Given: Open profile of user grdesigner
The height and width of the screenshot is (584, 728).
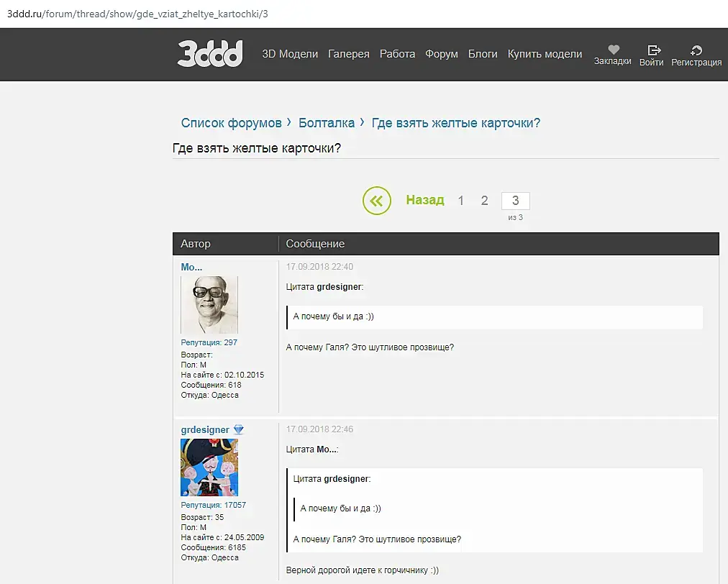Looking at the screenshot, I should coord(205,430).
